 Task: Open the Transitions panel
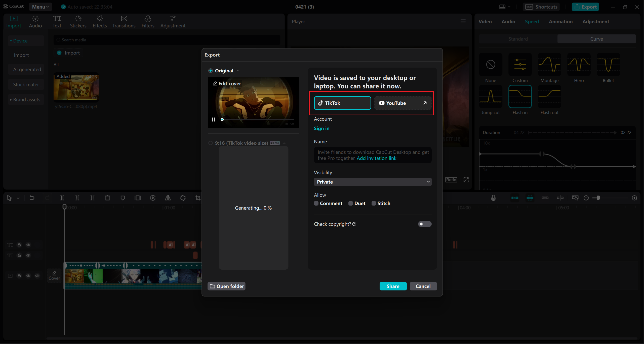coord(124,22)
